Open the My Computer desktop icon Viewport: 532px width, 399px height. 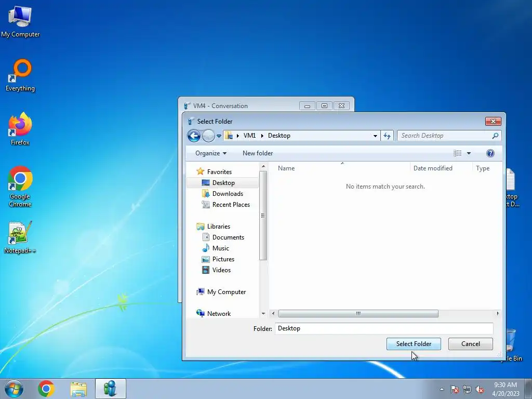coord(20,22)
